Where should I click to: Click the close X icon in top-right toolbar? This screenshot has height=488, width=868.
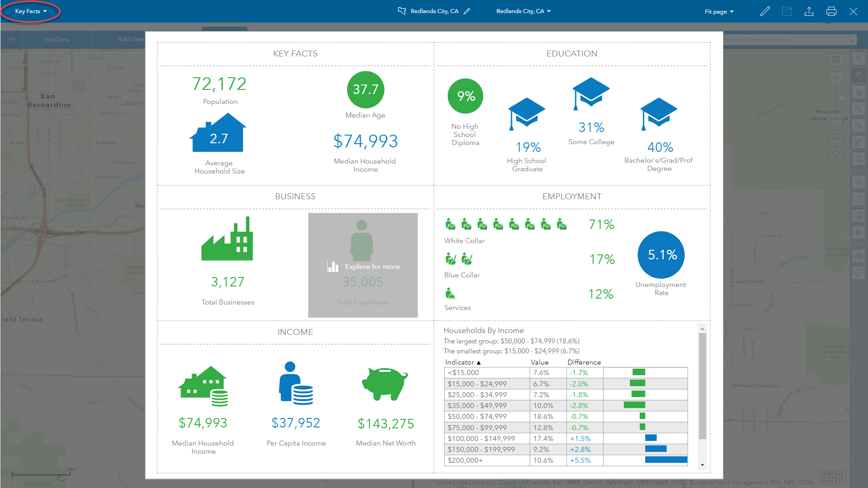click(853, 11)
